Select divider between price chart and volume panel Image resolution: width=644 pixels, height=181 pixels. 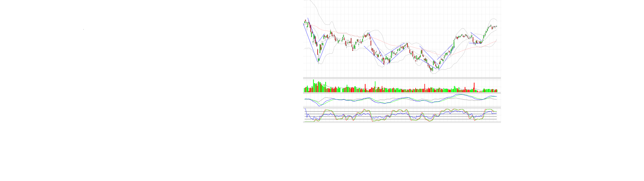(402, 78)
